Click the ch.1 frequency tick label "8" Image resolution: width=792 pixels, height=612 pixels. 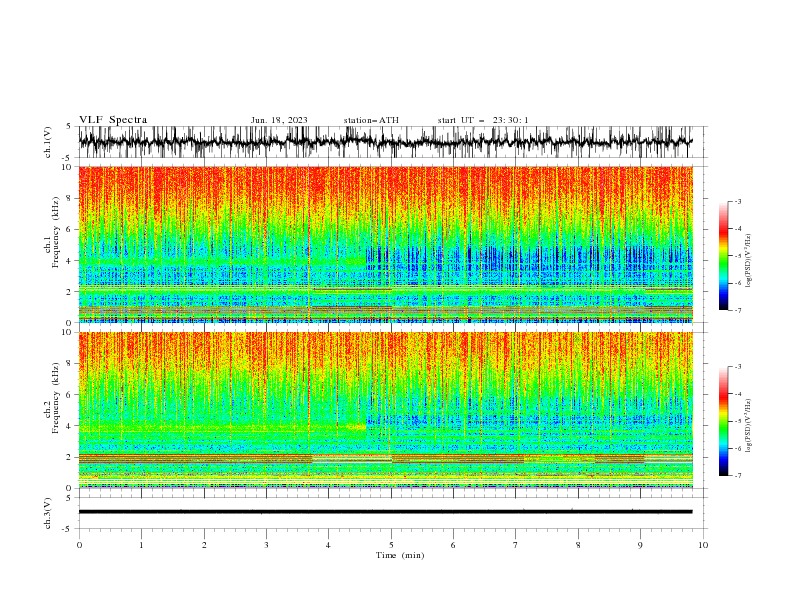[69, 198]
